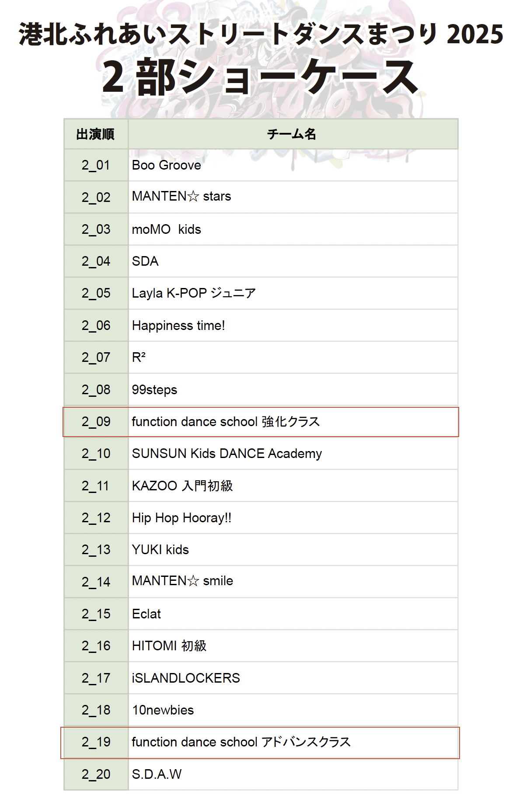Click the 2部ショーケース heading

(261, 78)
